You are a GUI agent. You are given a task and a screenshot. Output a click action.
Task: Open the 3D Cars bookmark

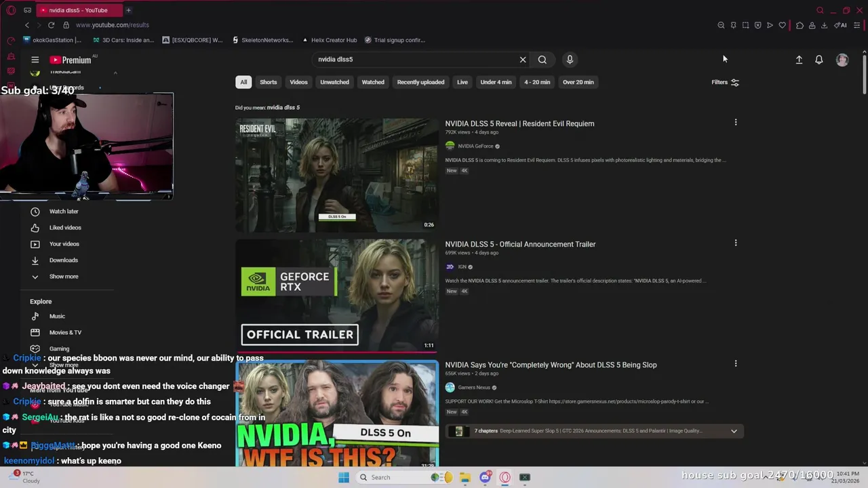tap(123, 40)
